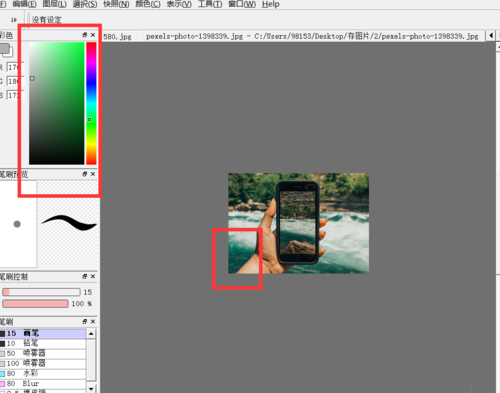
Task: Undock the brush preview panel
Action: point(85,174)
